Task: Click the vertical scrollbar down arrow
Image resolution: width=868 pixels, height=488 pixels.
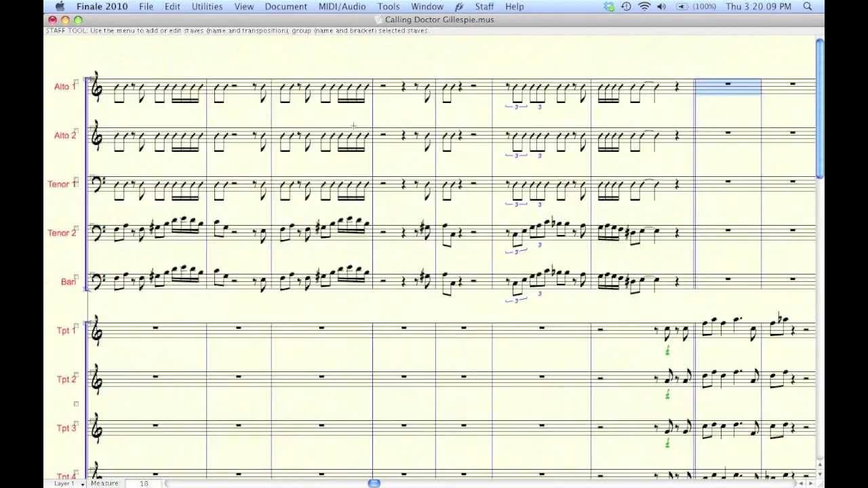Action: (820, 474)
